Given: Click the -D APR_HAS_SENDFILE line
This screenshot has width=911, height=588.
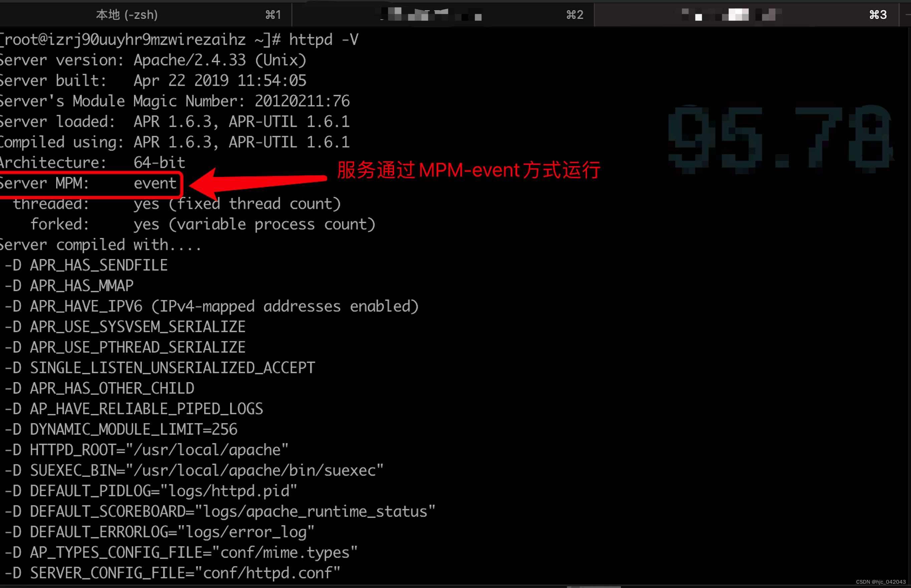Looking at the screenshot, I should pyautogui.click(x=86, y=265).
